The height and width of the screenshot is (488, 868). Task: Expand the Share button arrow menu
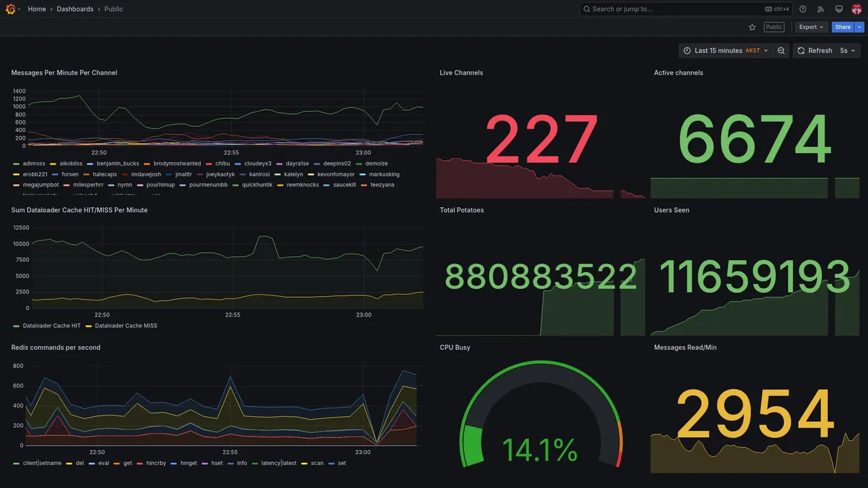[x=860, y=27]
